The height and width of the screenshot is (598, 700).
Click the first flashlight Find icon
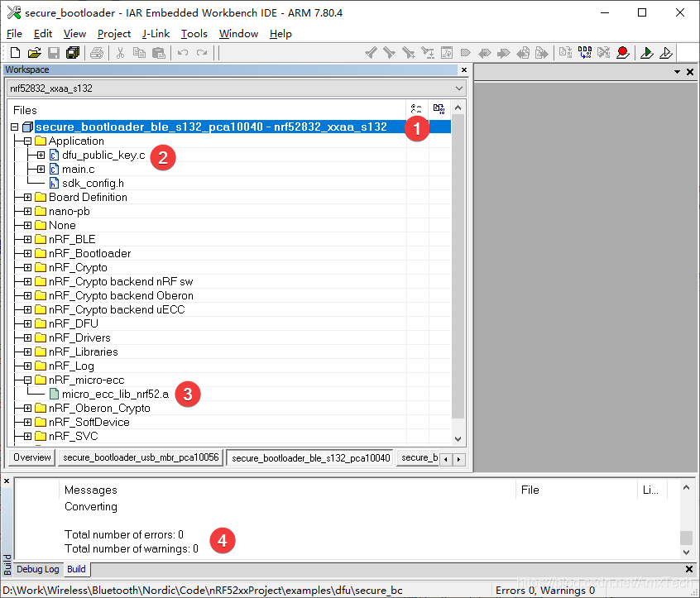pos(370,53)
